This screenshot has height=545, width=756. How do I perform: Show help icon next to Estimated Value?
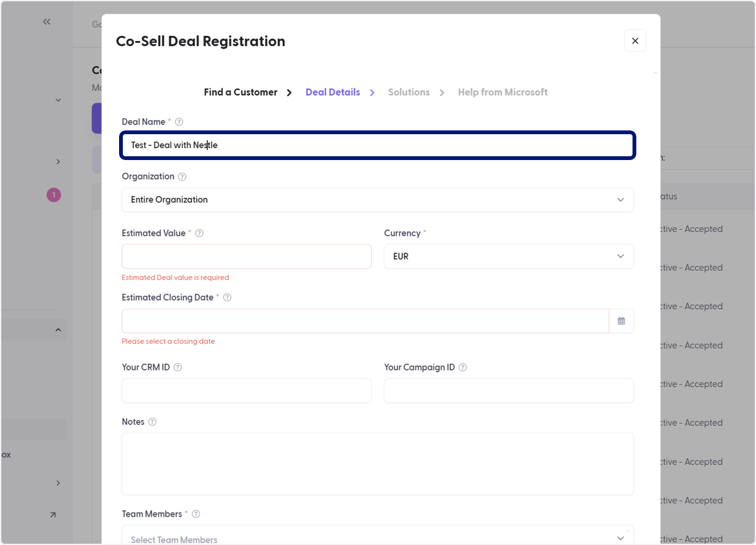coord(199,233)
